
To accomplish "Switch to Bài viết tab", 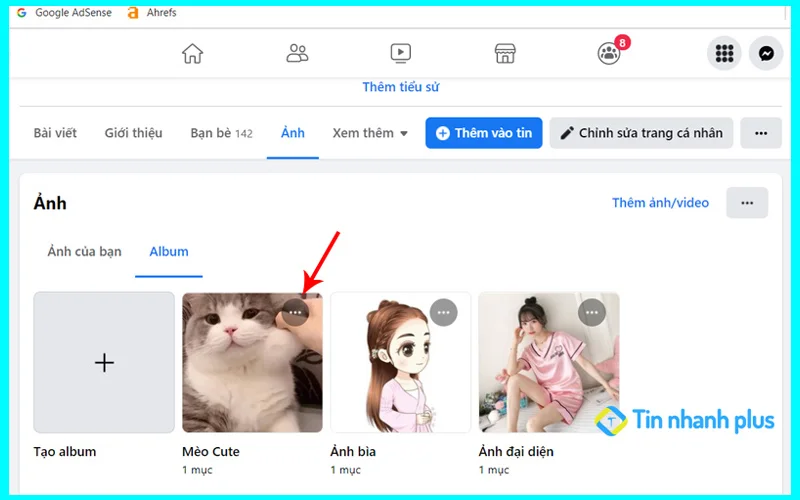I will click(55, 133).
